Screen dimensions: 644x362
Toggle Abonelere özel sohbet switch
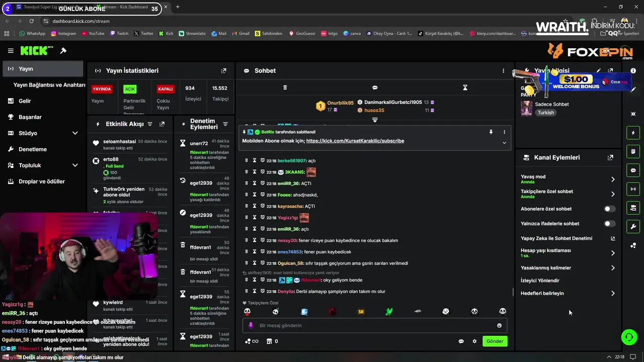(x=609, y=209)
